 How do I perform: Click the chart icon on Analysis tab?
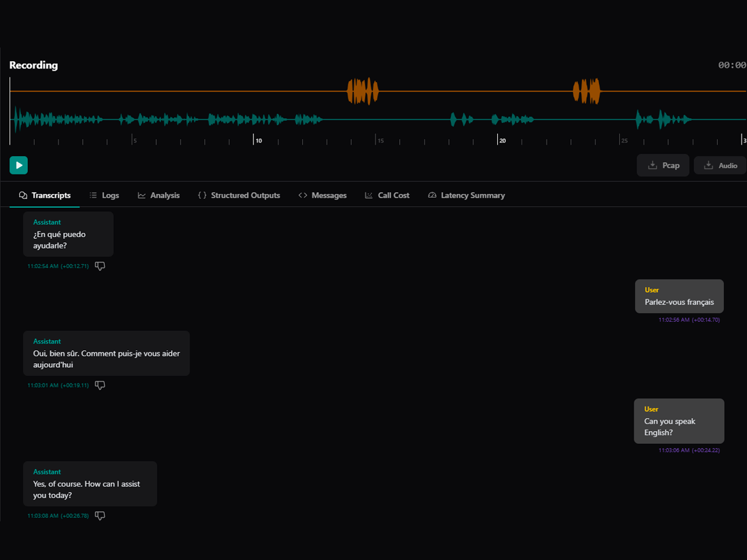141,195
